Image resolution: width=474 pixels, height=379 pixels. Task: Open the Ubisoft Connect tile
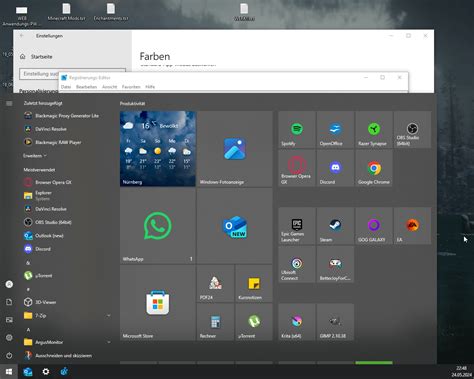click(x=297, y=264)
